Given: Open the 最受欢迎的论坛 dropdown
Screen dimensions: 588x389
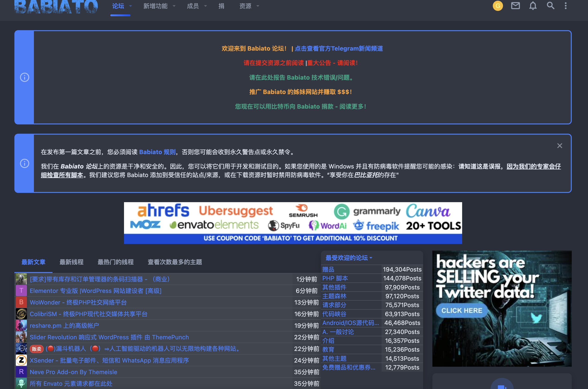Looking at the screenshot, I should coord(349,258).
